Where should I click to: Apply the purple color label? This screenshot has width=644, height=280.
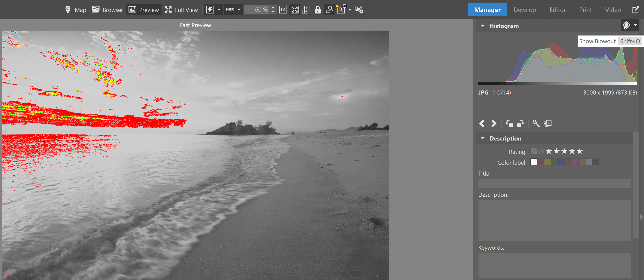tap(575, 162)
